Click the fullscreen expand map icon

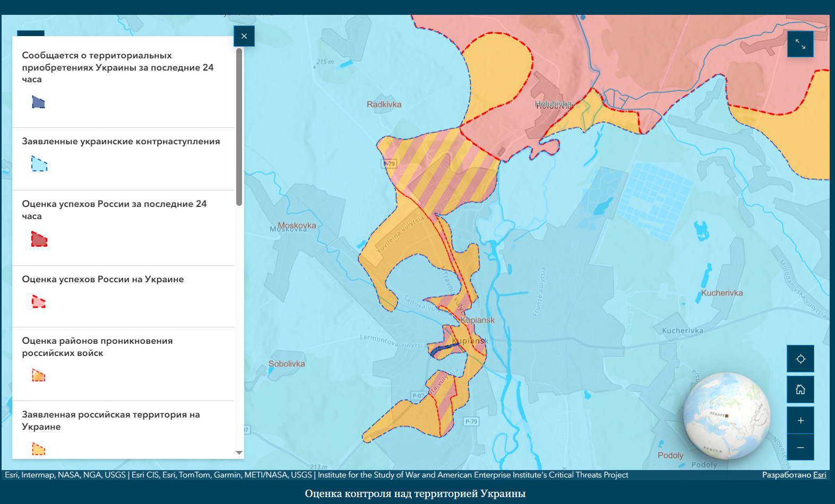click(x=800, y=44)
